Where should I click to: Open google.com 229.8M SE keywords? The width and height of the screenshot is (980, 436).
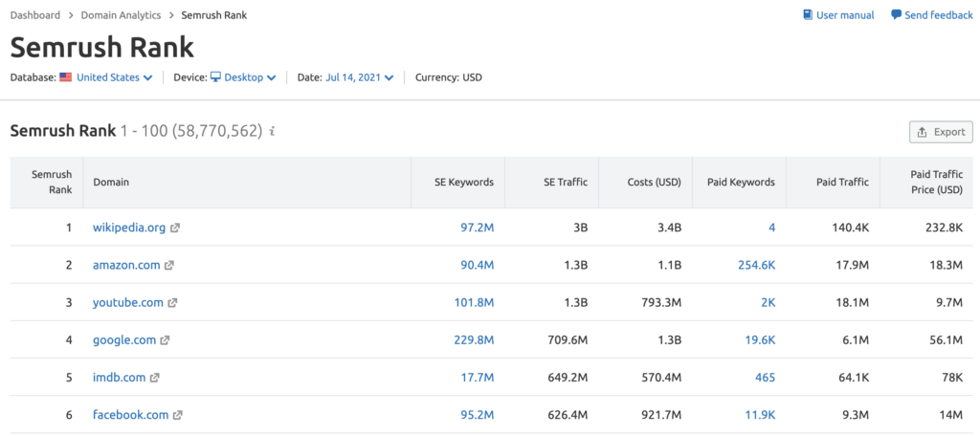(x=475, y=340)
